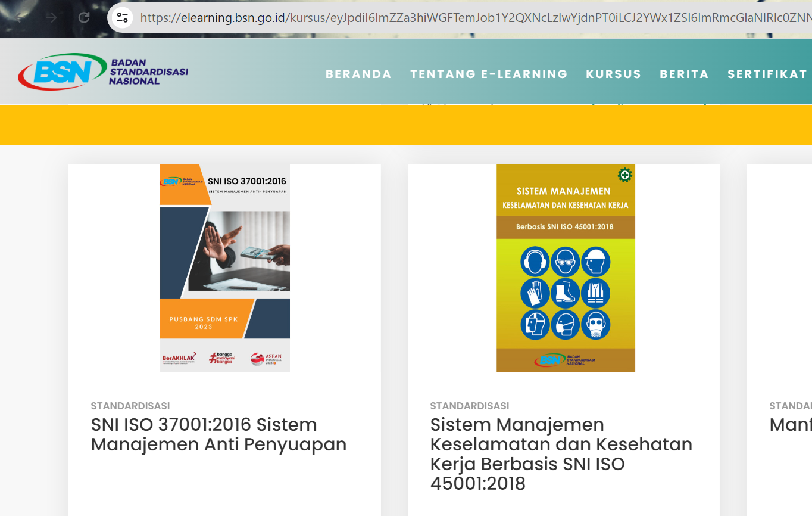Click the ASEAN Indonesia logo on first cover
Viewport: 812px width, 516px height.
pos(266,358)
